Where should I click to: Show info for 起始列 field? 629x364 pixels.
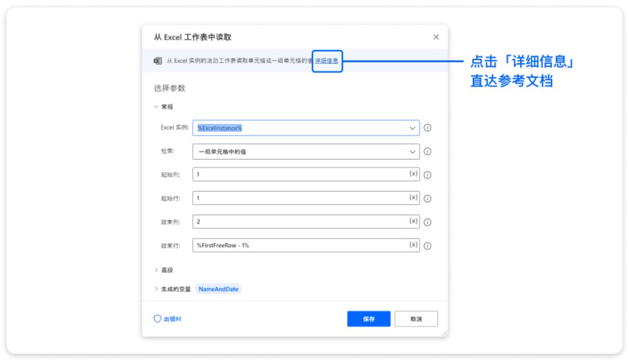click(x=427, y=175)
